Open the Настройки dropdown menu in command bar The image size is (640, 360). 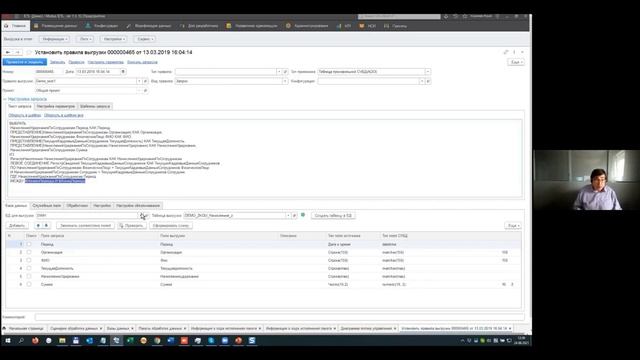pyautogui.click(x=114, y=39)
